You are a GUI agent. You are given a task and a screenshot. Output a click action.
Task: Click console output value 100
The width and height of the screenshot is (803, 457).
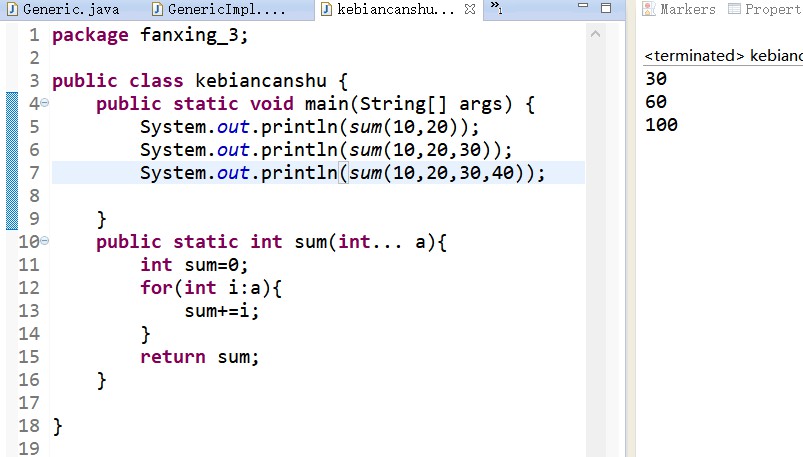coord(661,125)
